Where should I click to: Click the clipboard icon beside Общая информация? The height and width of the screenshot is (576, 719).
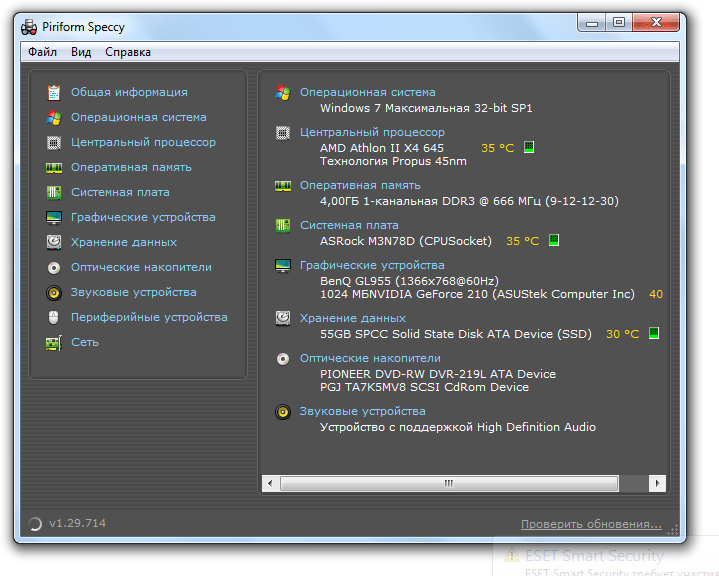point(54,93)
